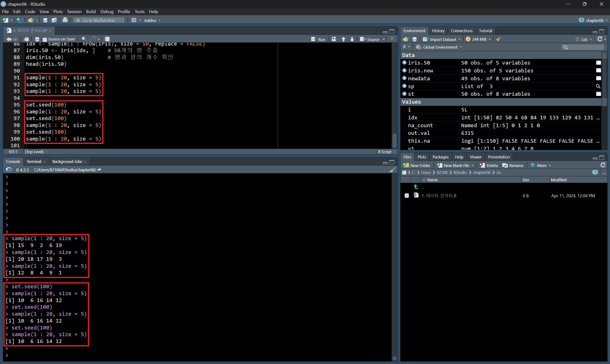Click the New Folder button

click(417, 165)
